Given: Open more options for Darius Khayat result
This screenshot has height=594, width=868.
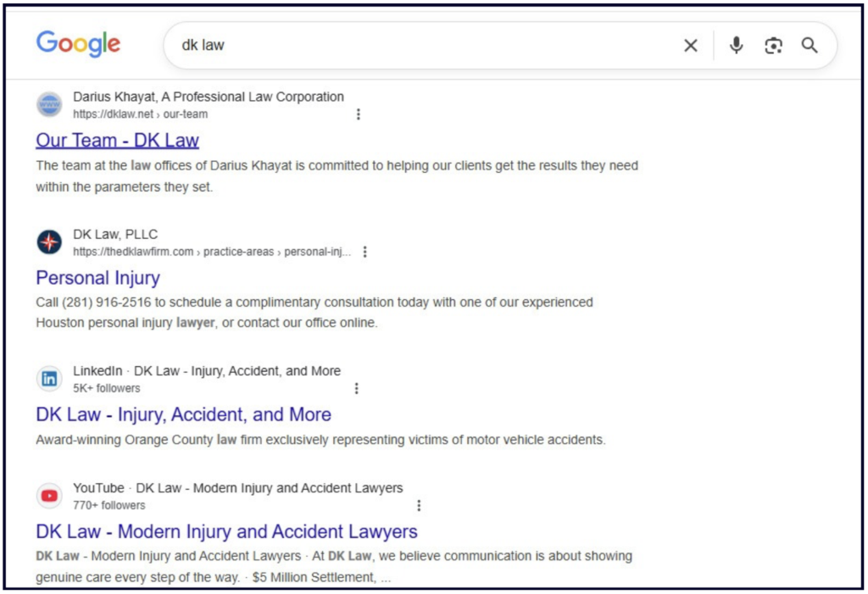Looking at the screenshot, I should click(358, 114).
